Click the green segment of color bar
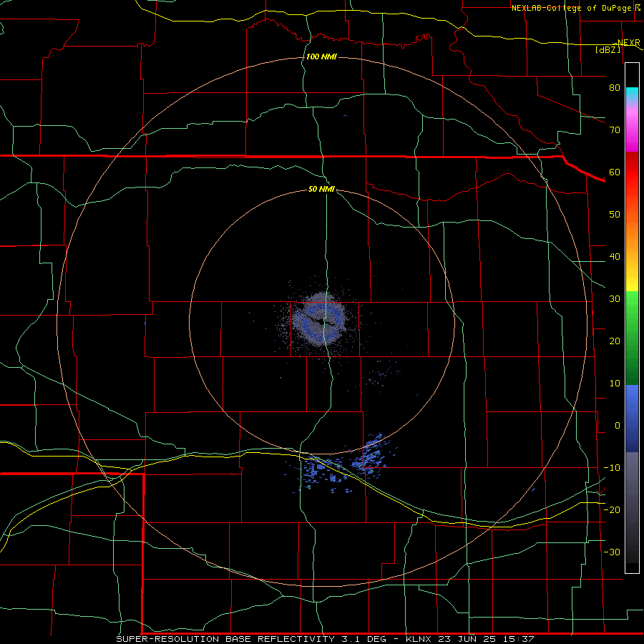 click(632, 338)
